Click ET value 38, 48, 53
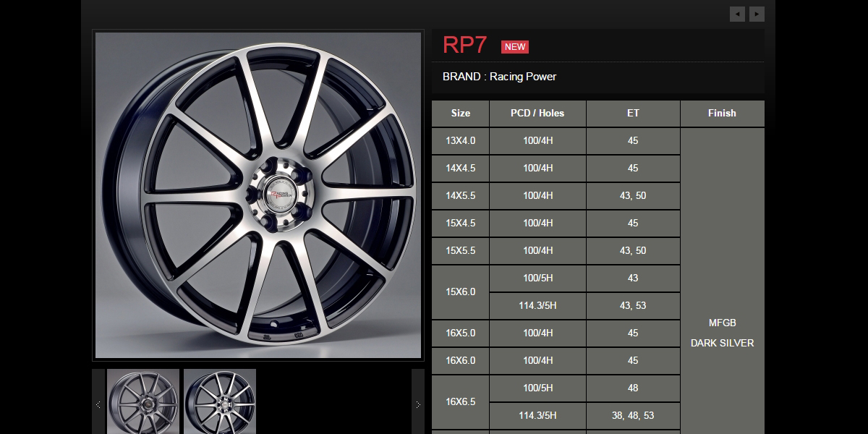 click(x=633, y=416)
